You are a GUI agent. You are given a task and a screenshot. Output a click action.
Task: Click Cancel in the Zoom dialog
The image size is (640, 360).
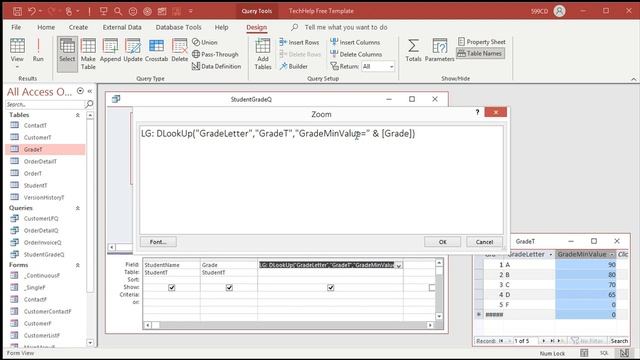pos(484,242)
